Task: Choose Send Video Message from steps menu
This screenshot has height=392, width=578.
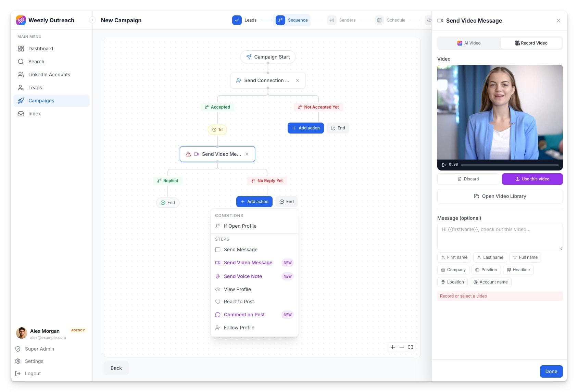Action: point(254,263)
